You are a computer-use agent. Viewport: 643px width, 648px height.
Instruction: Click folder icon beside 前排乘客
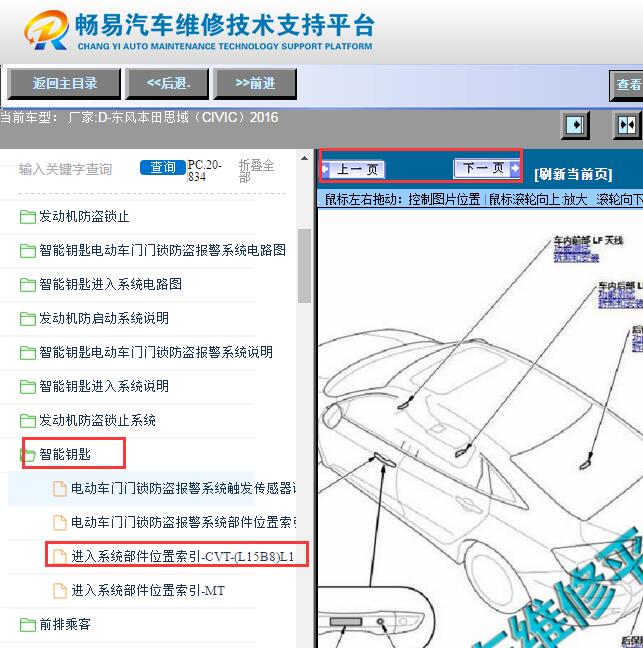(x=27, y=624)
